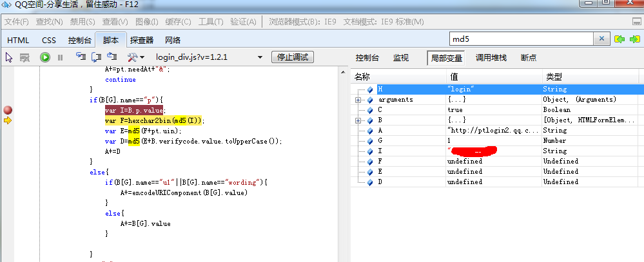Clear the md5 search box
This screenshot has height=262, width=644.
(x=601, y=39)
